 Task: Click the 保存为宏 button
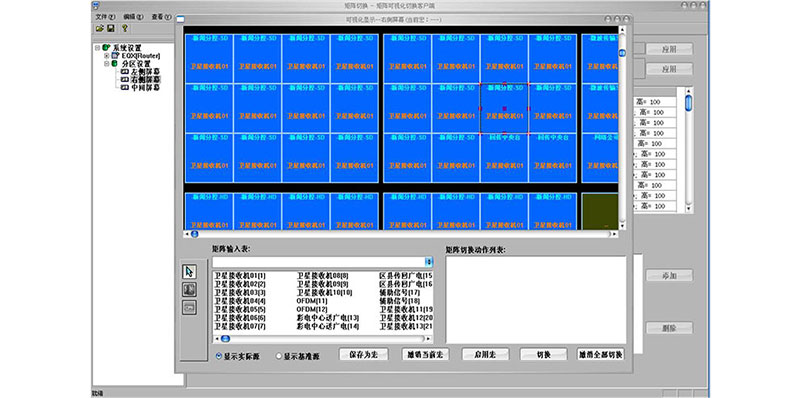tap(364, 354)
